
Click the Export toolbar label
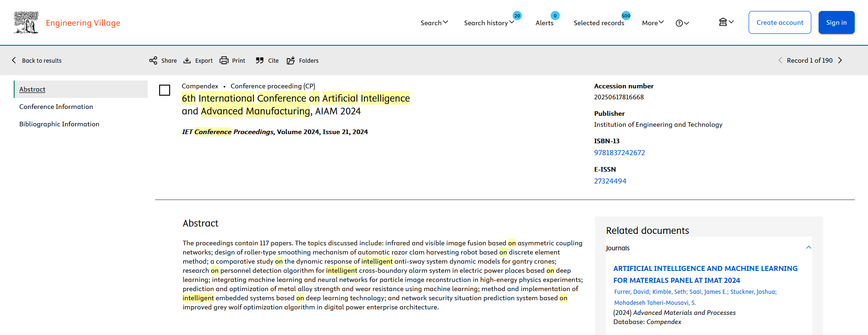[204, 60]
